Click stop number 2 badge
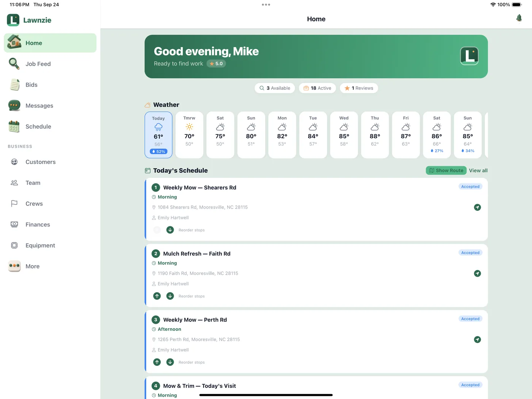532x399 pixels. [x=155, y=254]
